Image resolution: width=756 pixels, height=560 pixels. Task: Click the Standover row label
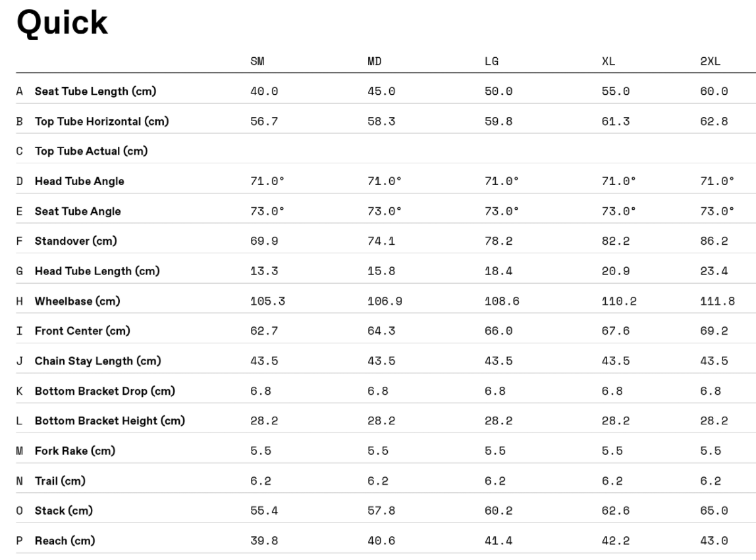76,241
